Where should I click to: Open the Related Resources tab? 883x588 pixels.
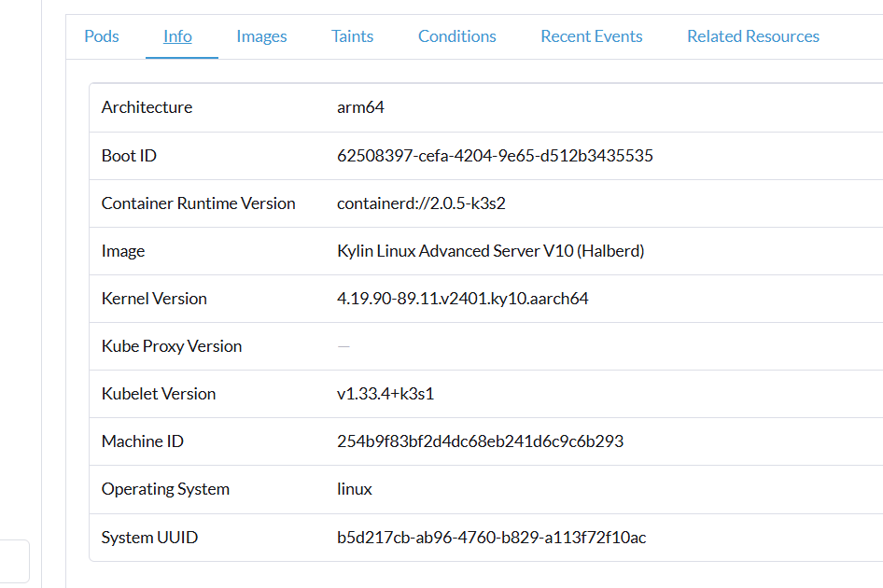coord(752,36)
